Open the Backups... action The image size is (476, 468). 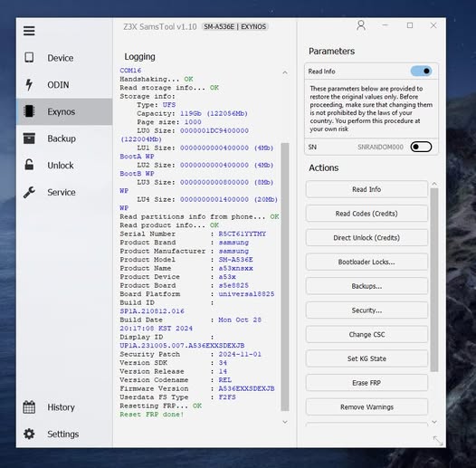(367, 286)
